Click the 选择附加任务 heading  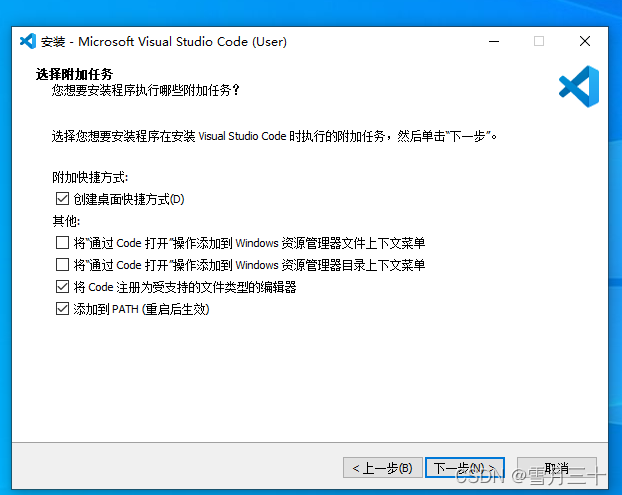coord(74,74)
